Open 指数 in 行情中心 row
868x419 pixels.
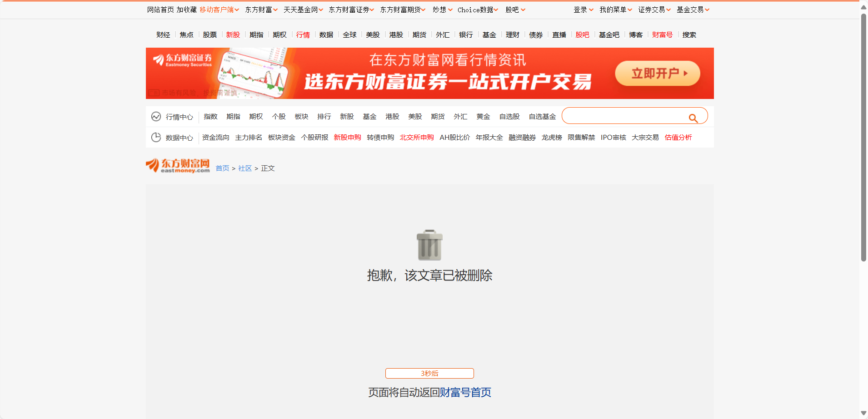(210, 117)
